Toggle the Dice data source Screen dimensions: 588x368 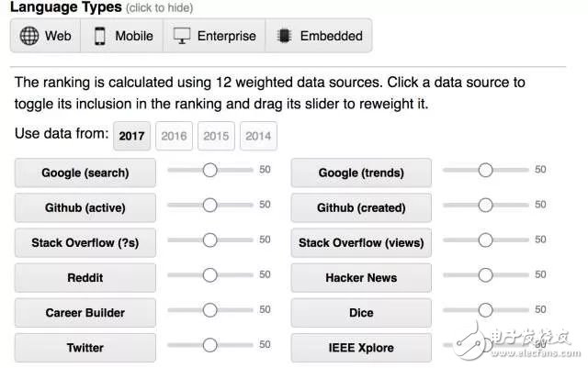point(361,312)
